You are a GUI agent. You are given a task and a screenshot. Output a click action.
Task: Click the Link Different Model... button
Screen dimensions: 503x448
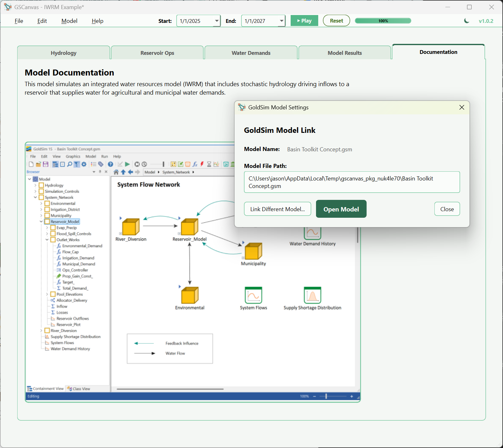(x=277, y=209)
